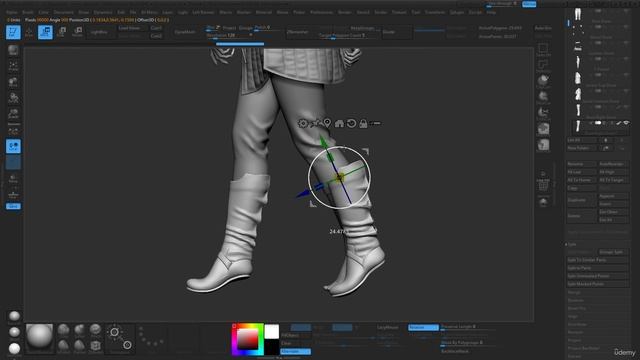The image size is (640, 360).
Task: Select the Draw mode icon
Action: pos(29,32)
